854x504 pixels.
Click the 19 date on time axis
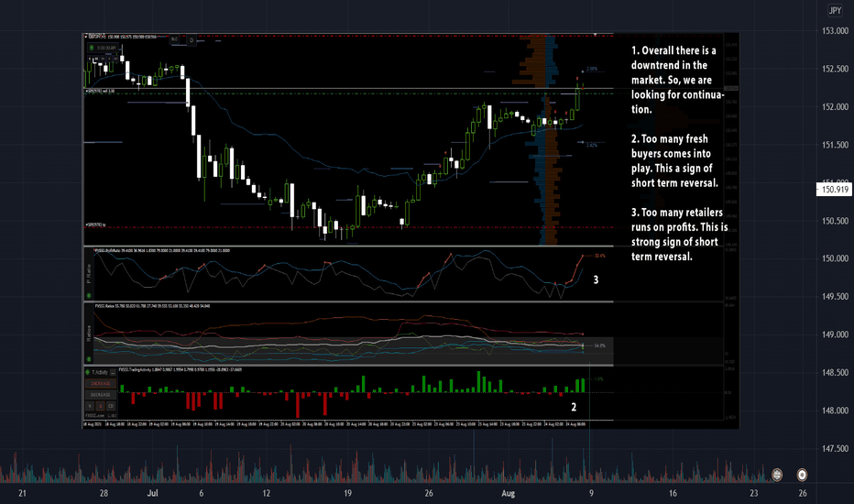click(347, 493)
